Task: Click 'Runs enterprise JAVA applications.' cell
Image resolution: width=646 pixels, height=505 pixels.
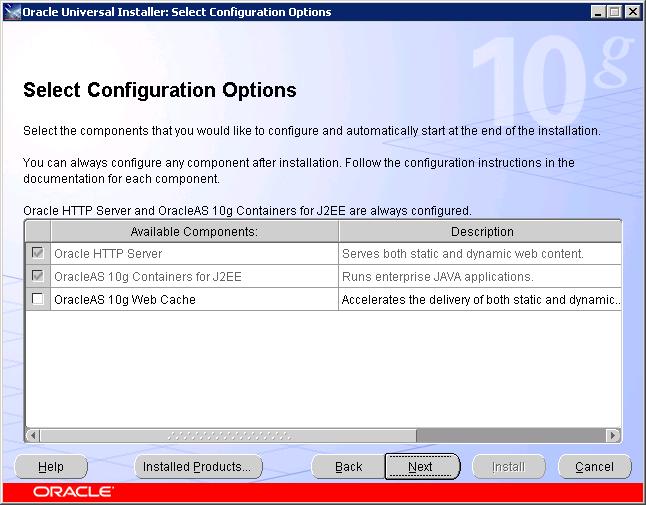Action: (x=480, y=276)
